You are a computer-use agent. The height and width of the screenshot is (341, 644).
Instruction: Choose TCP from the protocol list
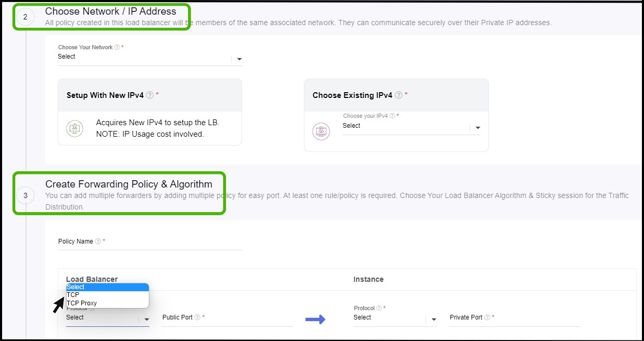(107, 295)
